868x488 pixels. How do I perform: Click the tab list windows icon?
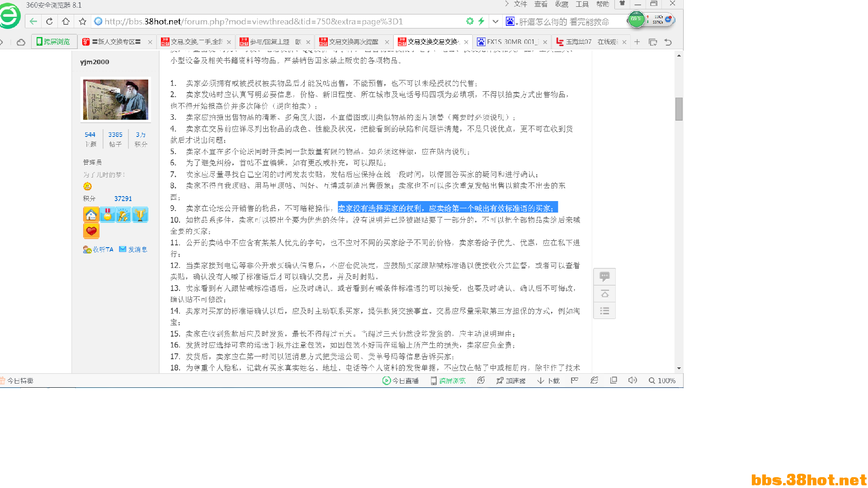point(652,42)
